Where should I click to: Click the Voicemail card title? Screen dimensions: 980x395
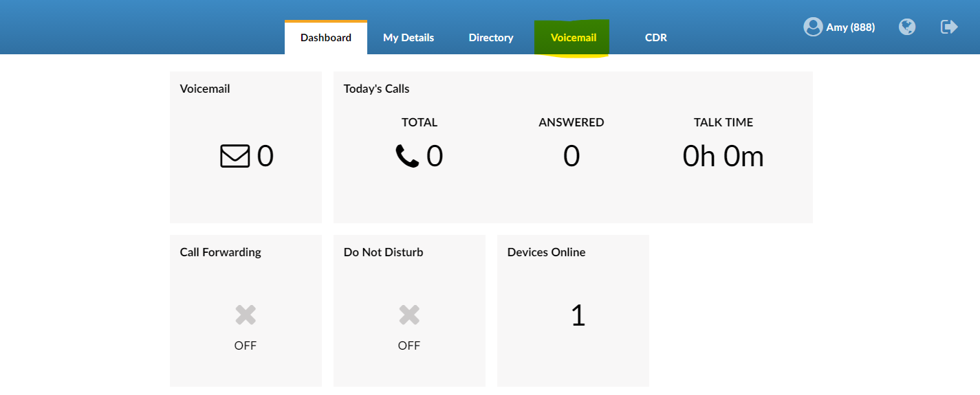pyautogui.click(x=205, y=89)
